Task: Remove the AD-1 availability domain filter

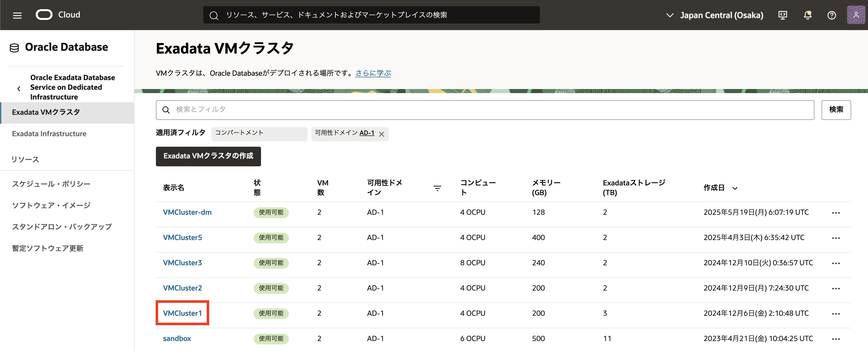Action: point(381,134)
